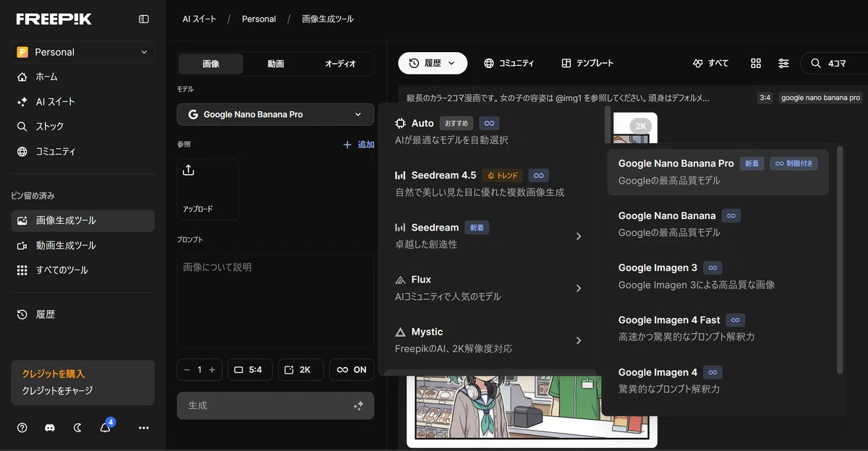The height and width of the screenshot is (451, 868).
Task: Select Google Imagen 4 Fast option
Action: coord(718,328)
